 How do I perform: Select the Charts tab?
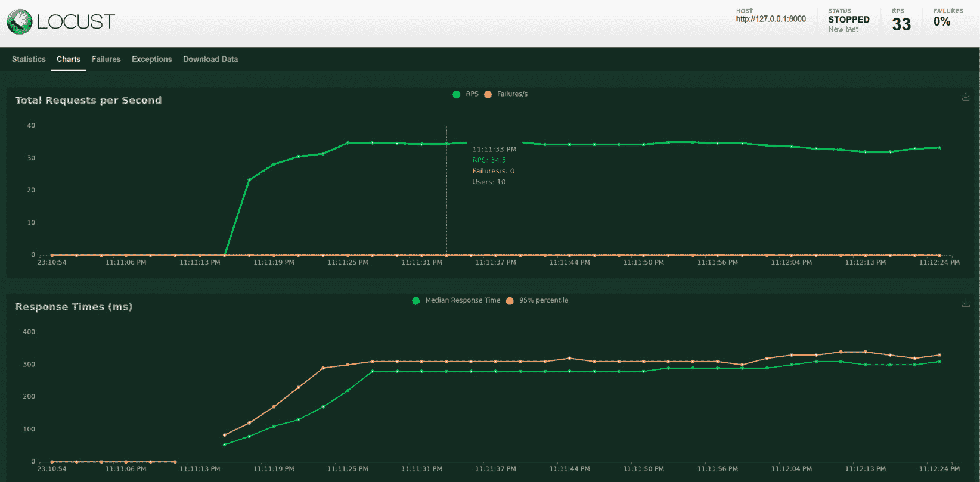[69, 59]
